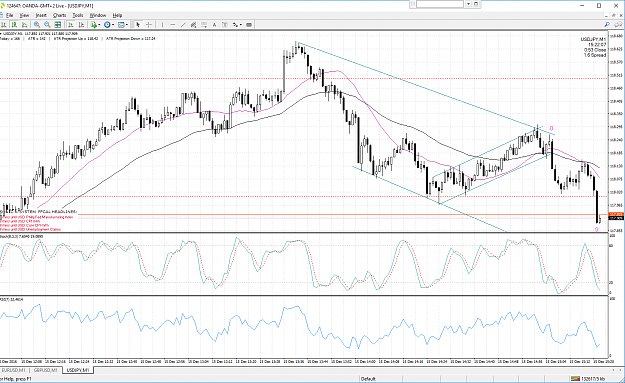Open the View menu

click(x=24, y=15)
